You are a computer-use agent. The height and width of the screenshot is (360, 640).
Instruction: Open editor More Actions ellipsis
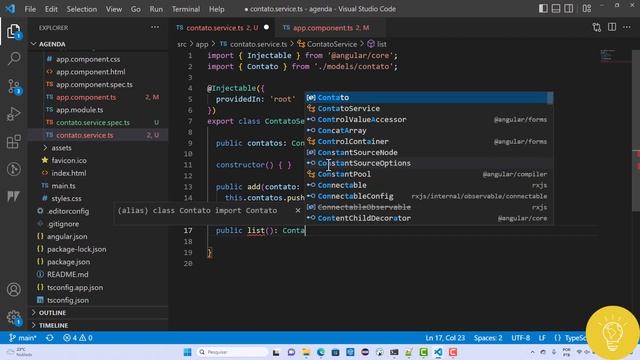(627, 27)
